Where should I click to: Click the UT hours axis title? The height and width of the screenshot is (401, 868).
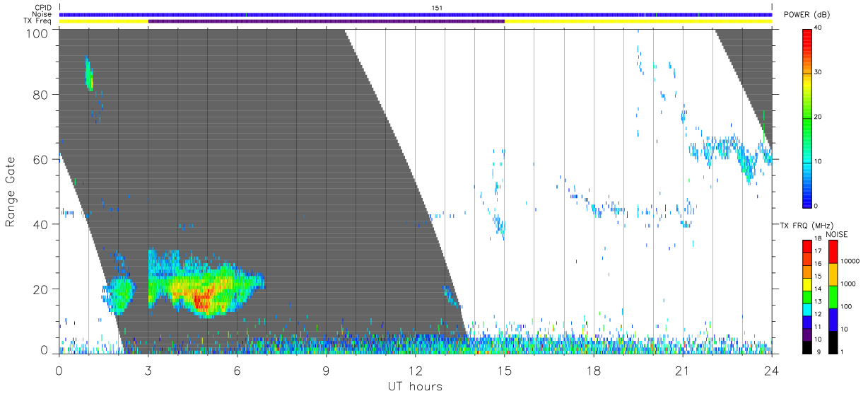tap(416, 386)
